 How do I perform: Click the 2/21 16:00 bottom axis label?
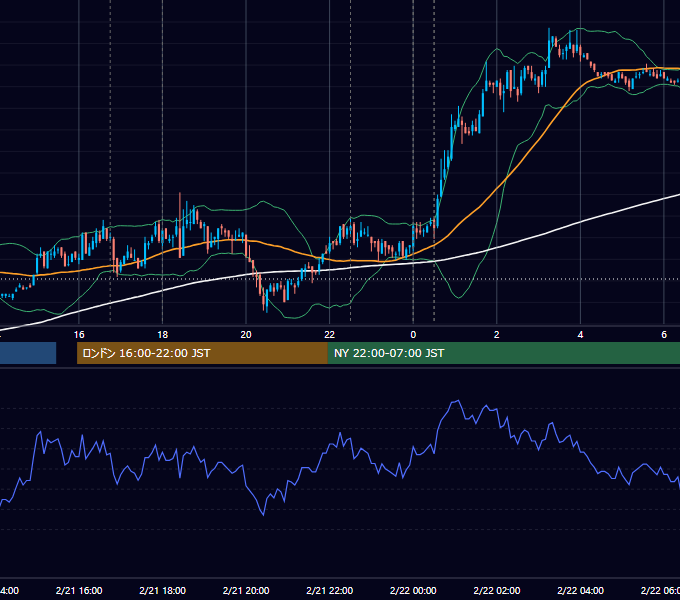79,591
